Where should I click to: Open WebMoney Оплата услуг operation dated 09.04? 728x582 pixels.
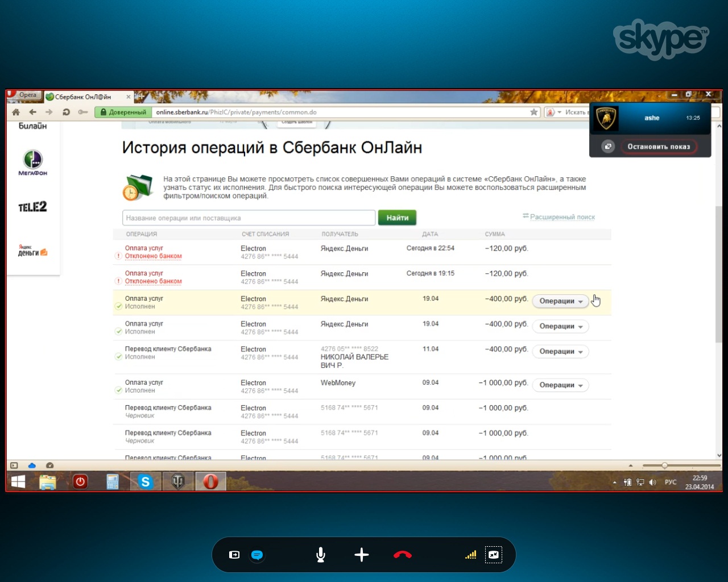pyautogui.click(x=144, y=383)
